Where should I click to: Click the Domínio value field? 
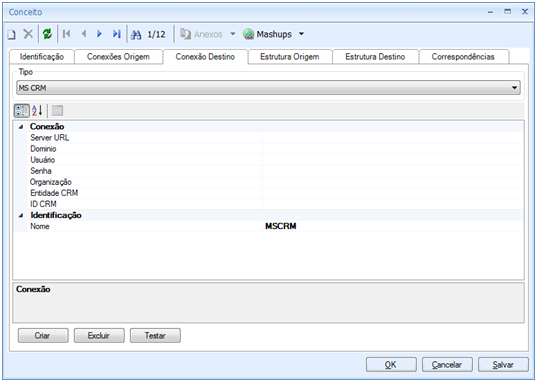[x=393, y=149]
